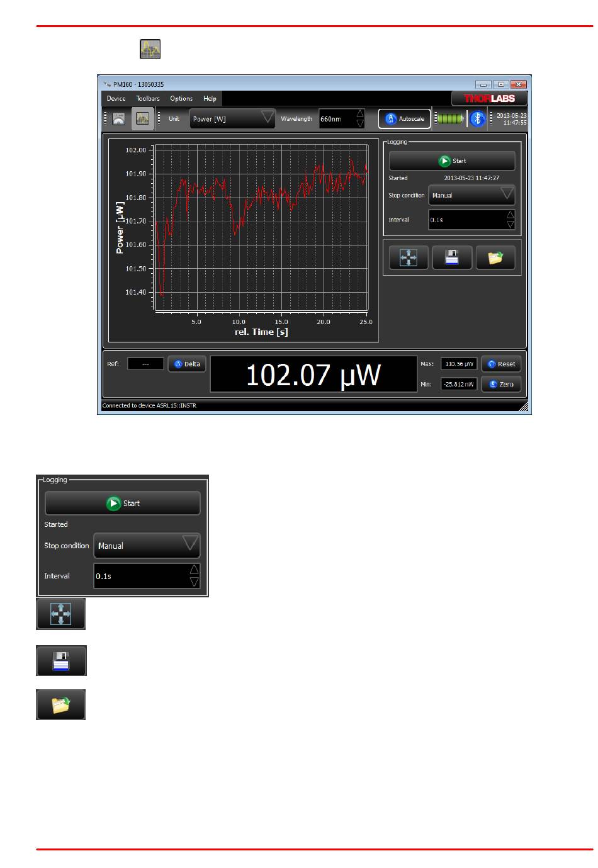Minimize the PM160 window

[x=483, y=84]
